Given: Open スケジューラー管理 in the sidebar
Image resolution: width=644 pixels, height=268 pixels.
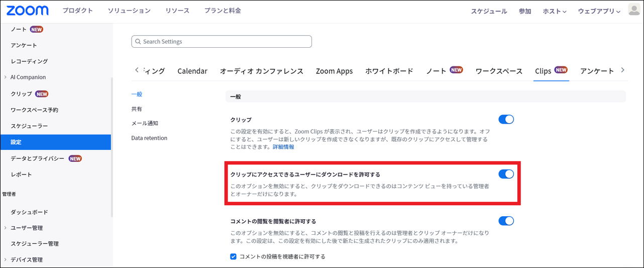Looking at the screenshot, I should pos(35,244).
